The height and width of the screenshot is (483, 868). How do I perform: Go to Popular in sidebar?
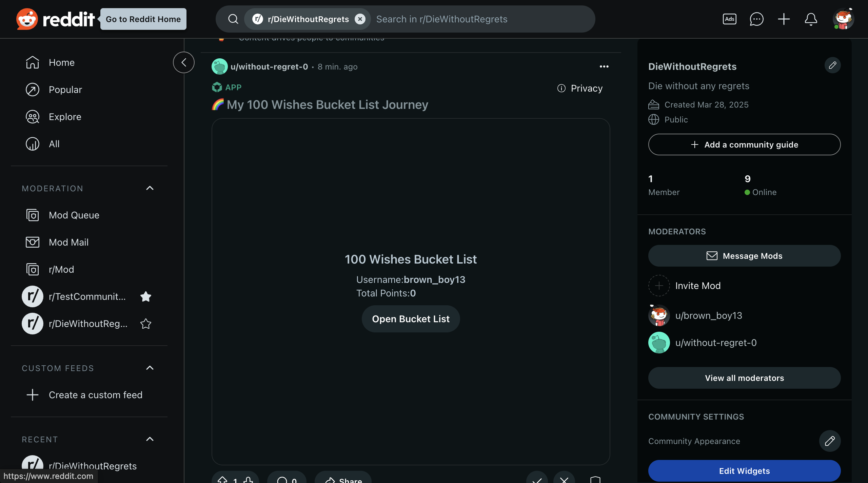tap(65, 90)
